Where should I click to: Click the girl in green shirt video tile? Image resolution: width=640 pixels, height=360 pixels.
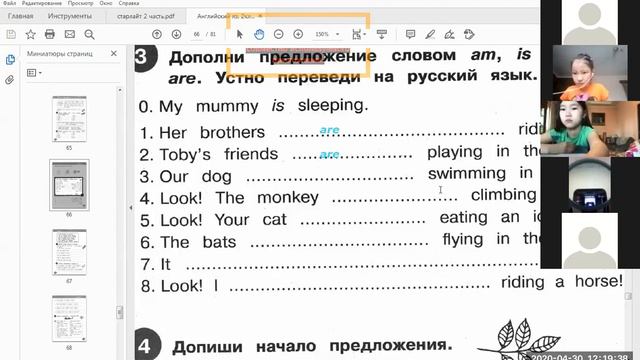tap(590, 129)
